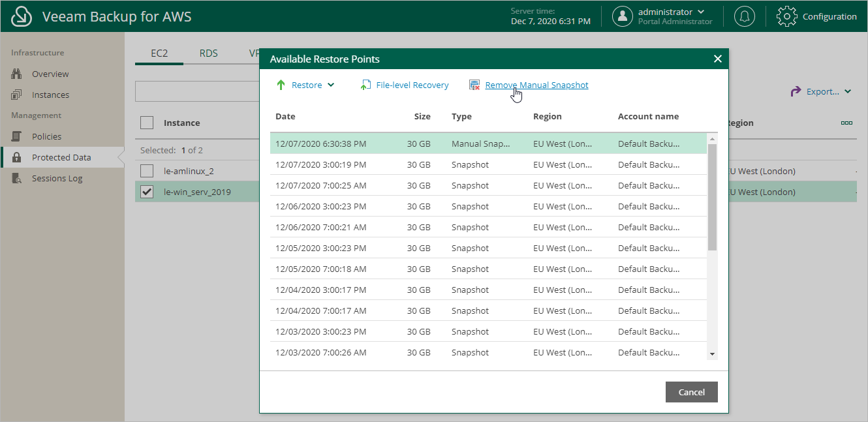Open the administrator account dropdown

point(701,12)
